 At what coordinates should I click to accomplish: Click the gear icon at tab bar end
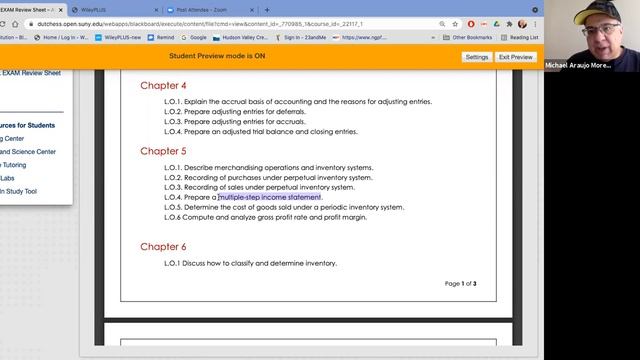pyautogui.click(x=535, y=10)
